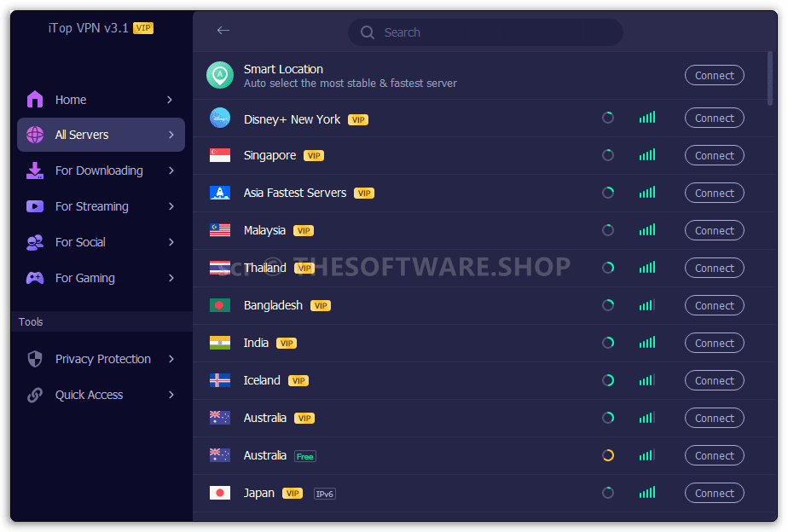Select All Servers in the sidebar

click(101, 135)
